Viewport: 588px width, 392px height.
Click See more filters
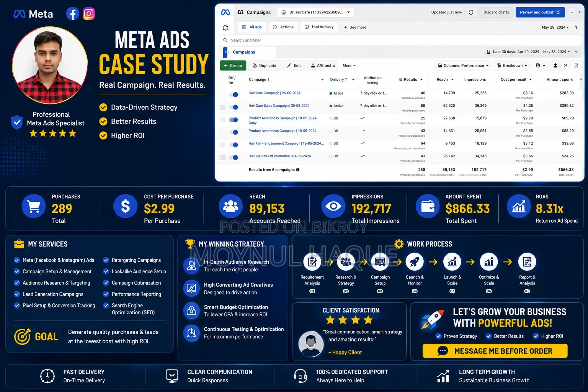355,27
